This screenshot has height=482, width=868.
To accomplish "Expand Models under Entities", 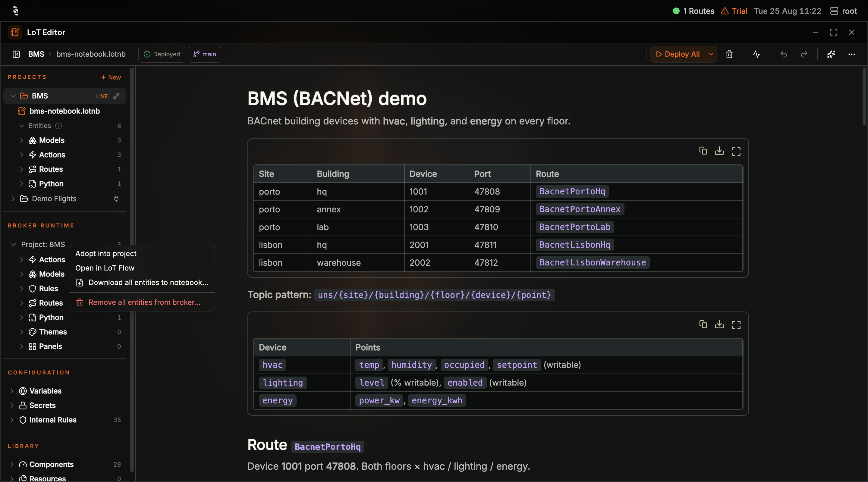I will pyautogui.click(x=22, y=140).
